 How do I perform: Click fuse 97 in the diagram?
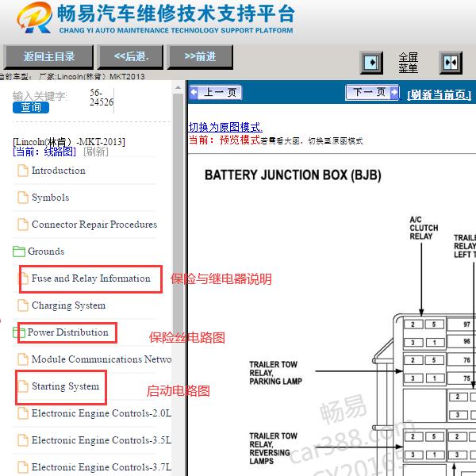(x=466, y=324)
